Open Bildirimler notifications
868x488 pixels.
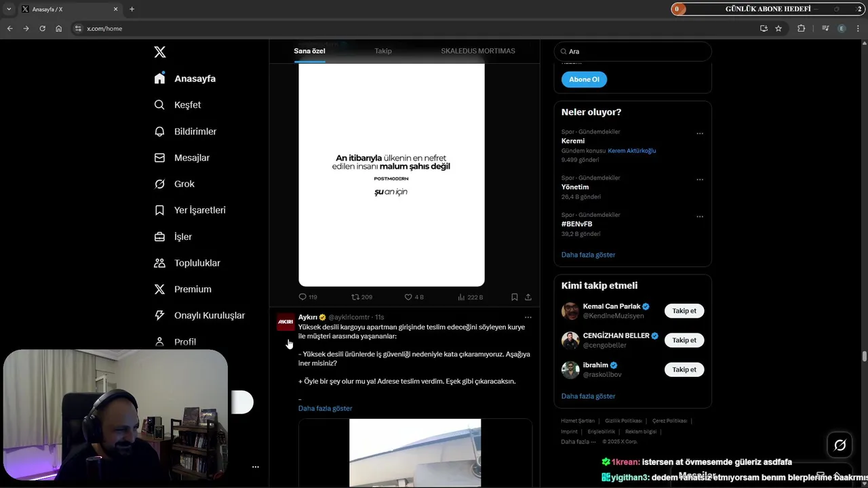[185, 131]
